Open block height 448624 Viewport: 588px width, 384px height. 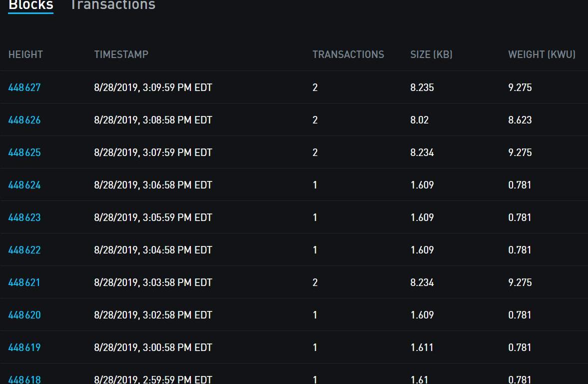coord(24,185)
